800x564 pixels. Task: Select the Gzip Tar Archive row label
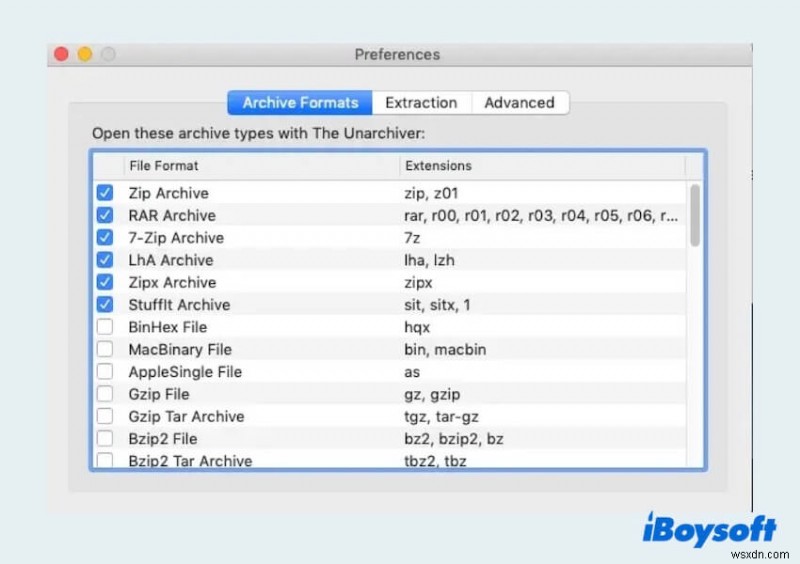click(x=186, y=417)
